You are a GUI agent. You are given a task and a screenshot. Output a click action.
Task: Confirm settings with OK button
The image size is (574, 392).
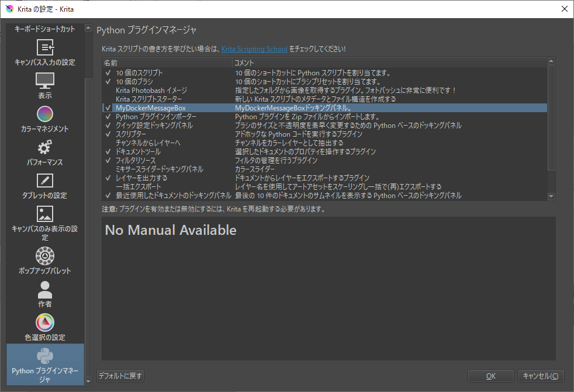(x=491, y=376)
